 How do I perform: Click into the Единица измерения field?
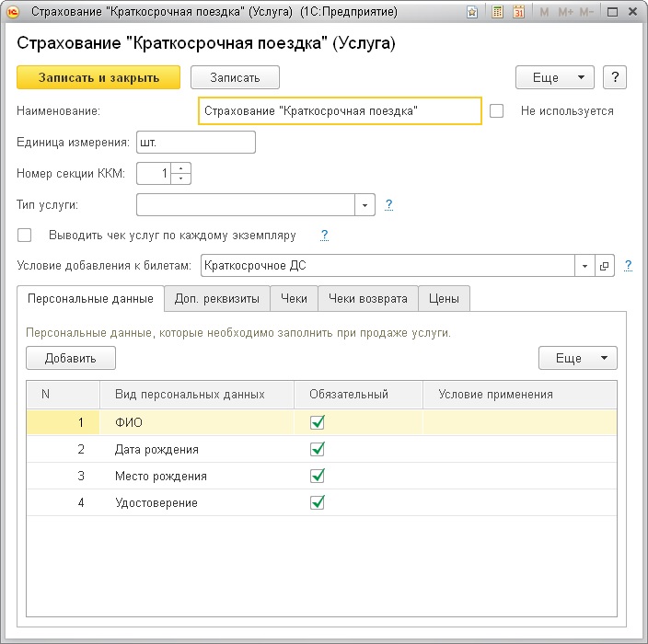point(194,142)
